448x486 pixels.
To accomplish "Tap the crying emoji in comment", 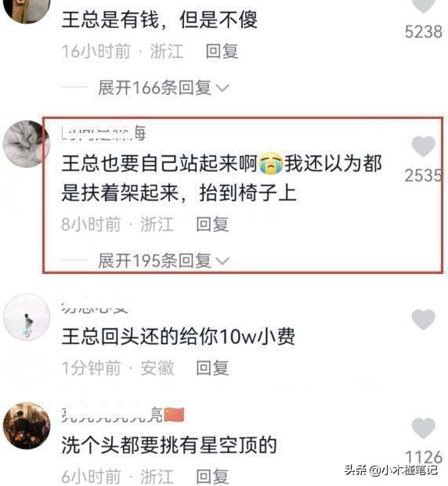I will [271, 163].
